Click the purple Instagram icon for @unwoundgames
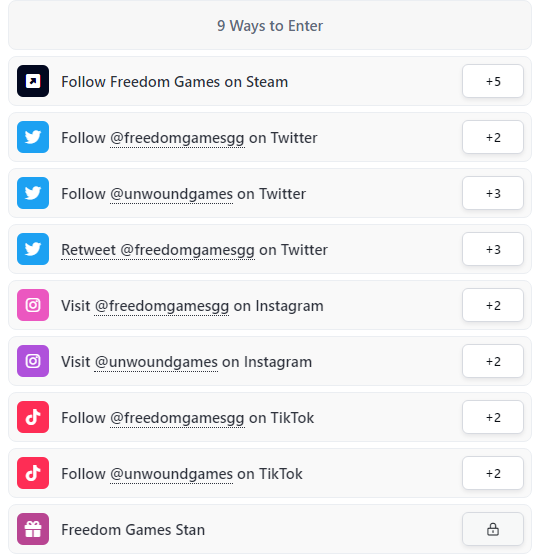This screenshot has width=540, height=560. [33, 361]
